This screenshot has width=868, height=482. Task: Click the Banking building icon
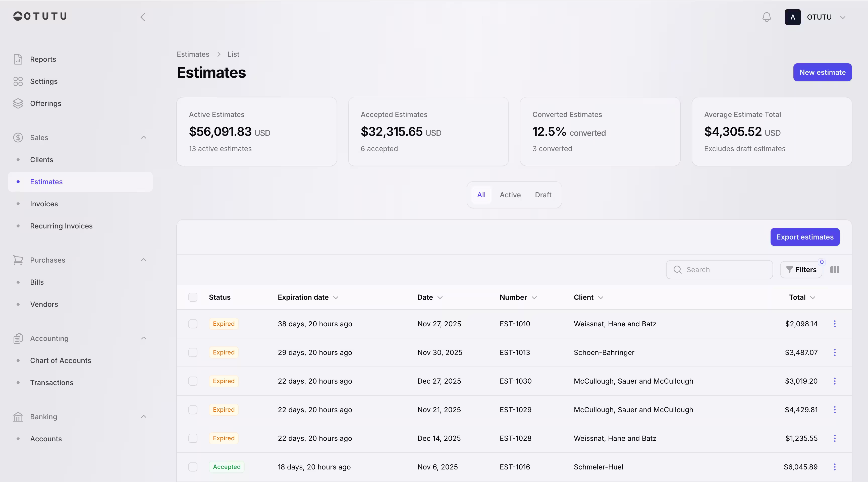point(18,417)
